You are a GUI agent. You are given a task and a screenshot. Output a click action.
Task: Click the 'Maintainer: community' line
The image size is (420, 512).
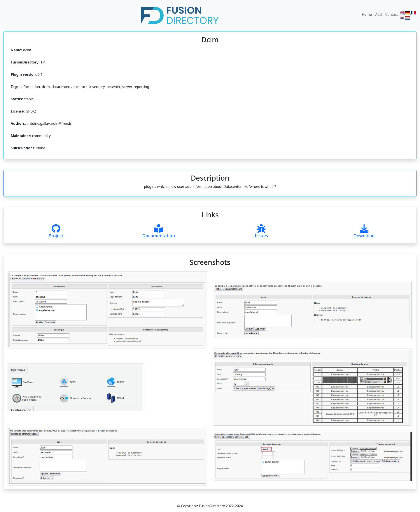(31, 136)
